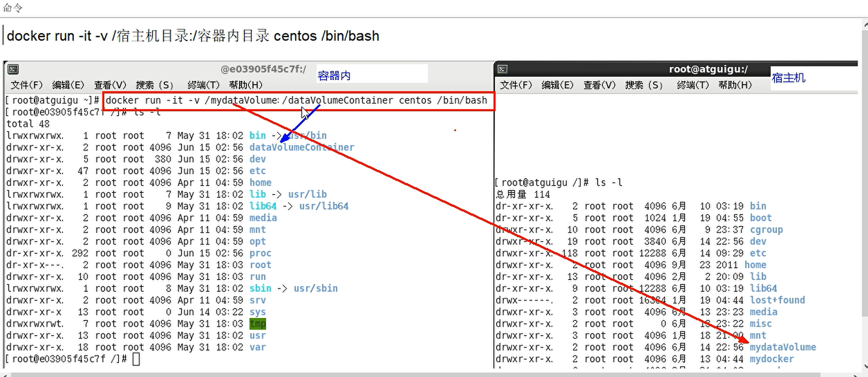Click the mnt entry in container listing
Screen dimensions: 868x377
click(x=258, y=230)
